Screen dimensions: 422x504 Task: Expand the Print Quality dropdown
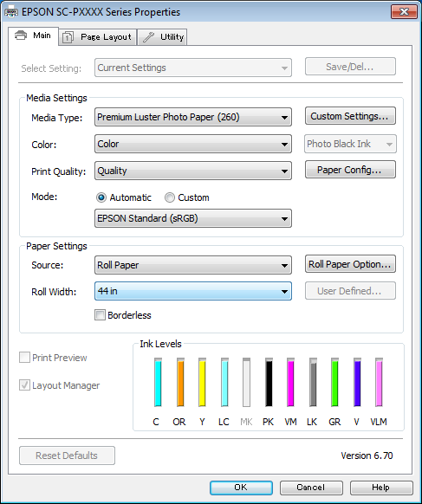click(x=193, y=171)
